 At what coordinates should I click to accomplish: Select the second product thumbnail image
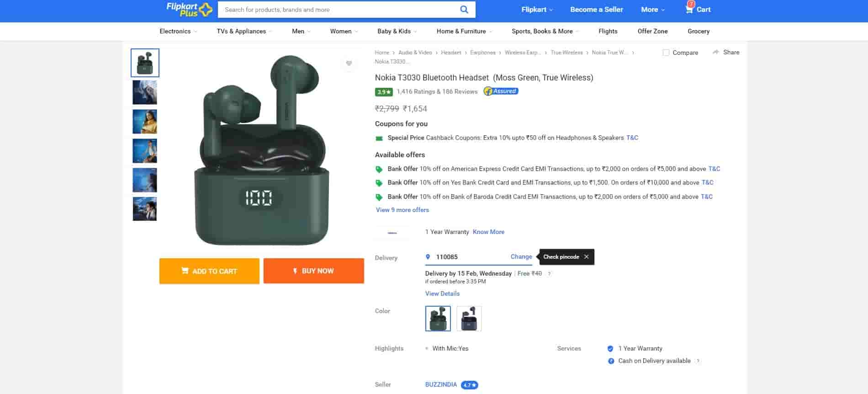145,92
